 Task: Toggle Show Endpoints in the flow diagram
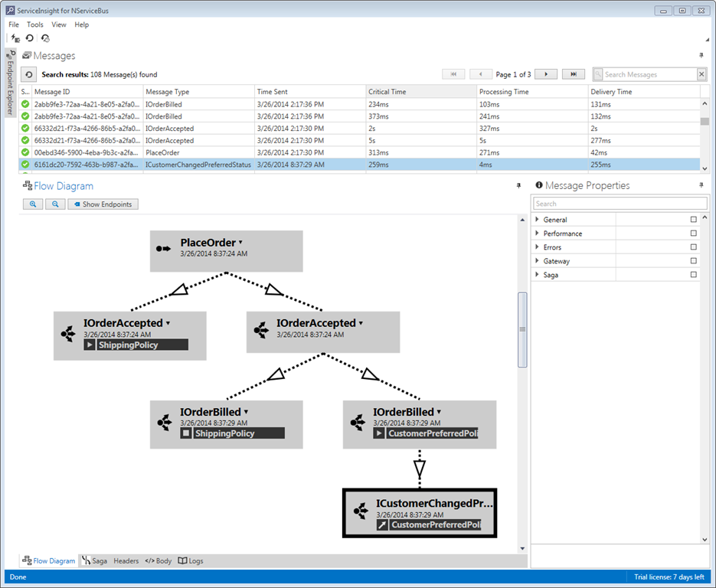click(103, 204)
